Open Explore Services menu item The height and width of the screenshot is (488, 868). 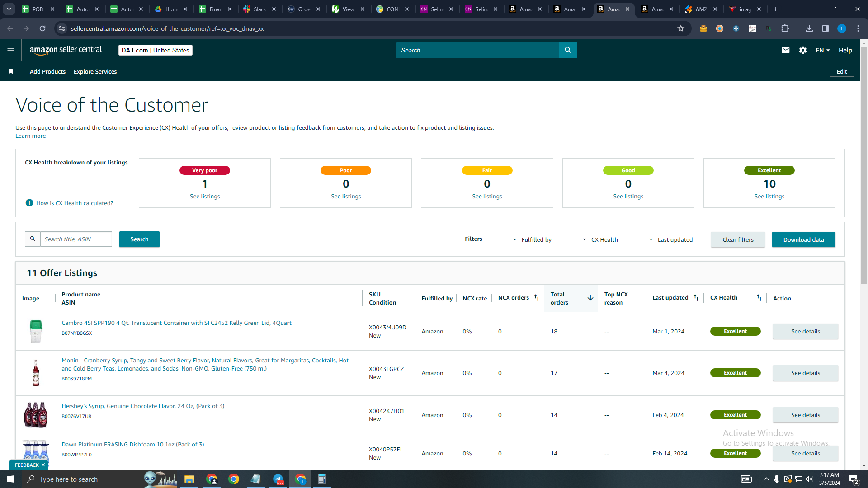click(x=95, y=71)
